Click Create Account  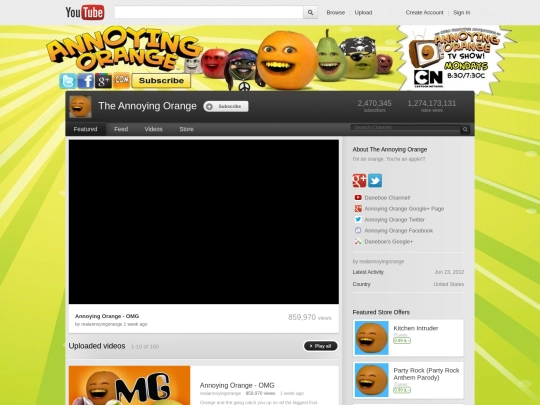pos(424,12)
